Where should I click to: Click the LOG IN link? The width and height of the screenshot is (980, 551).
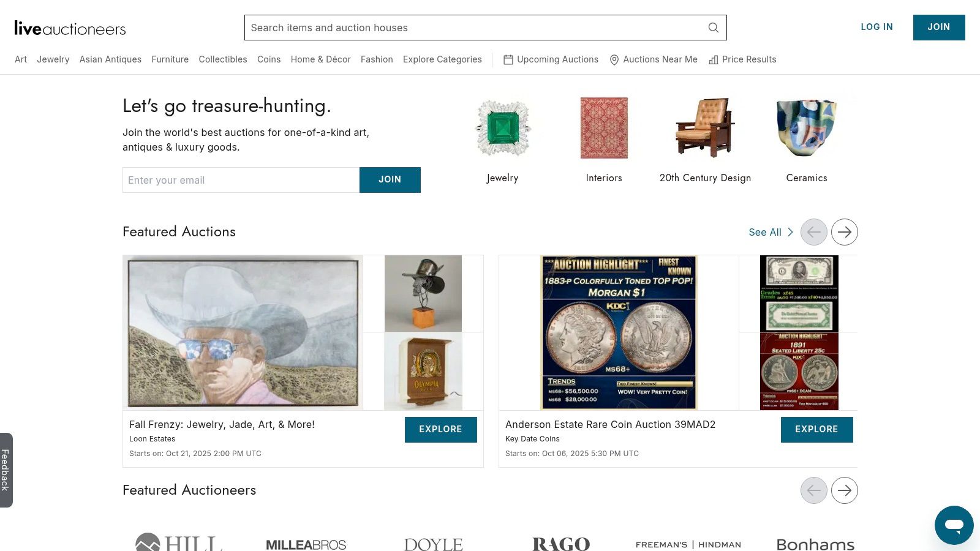(876, 27)
